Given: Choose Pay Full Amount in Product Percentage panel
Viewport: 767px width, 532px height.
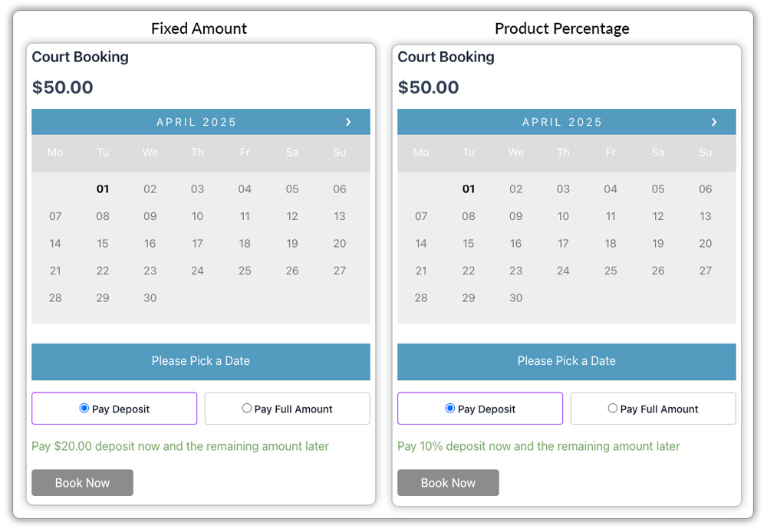Looking at the screenshot, I should pyautogui.click(x=613, y=409).
